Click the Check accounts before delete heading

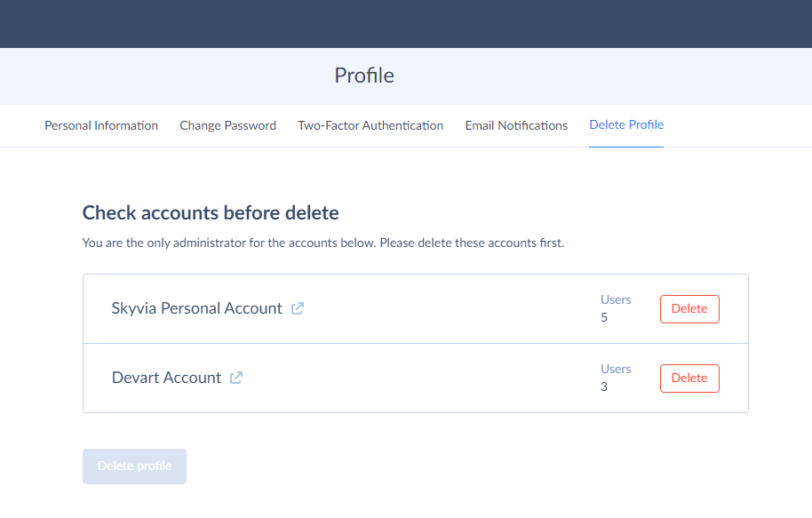(211, 212)
